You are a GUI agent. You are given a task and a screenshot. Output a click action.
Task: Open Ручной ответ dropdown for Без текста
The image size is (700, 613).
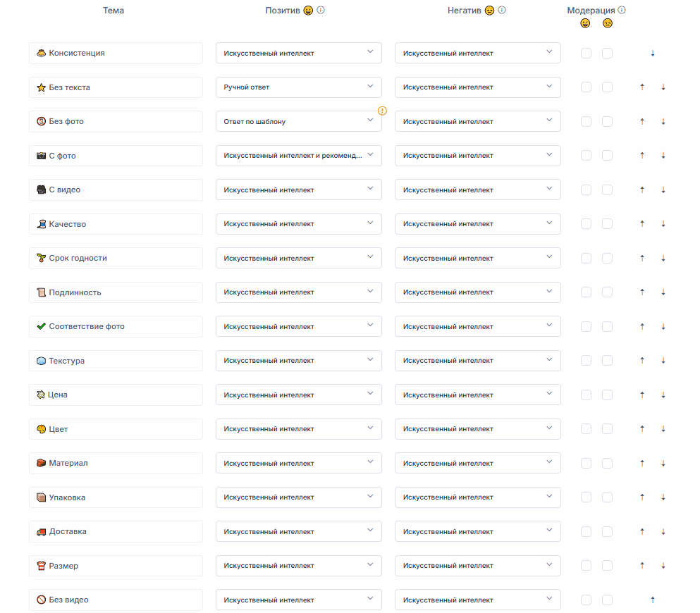click(x=299, y=87)
